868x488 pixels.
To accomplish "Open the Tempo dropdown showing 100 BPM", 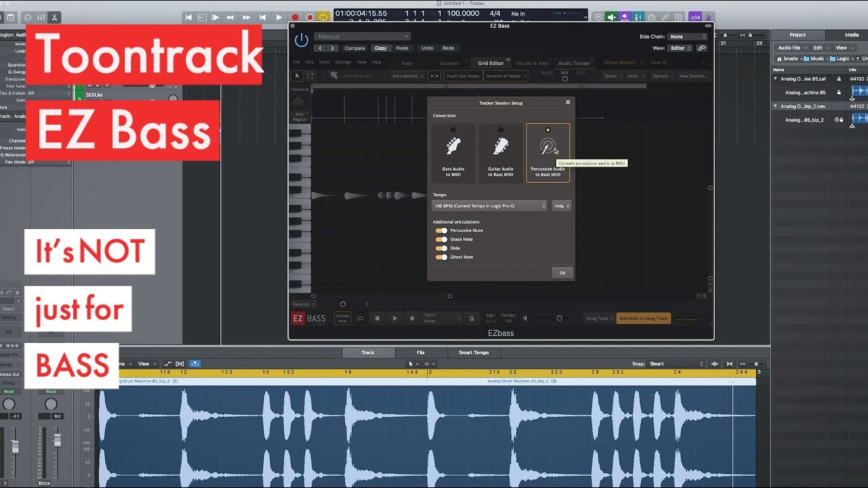I will pyautogui.click(x=490, y=205).
